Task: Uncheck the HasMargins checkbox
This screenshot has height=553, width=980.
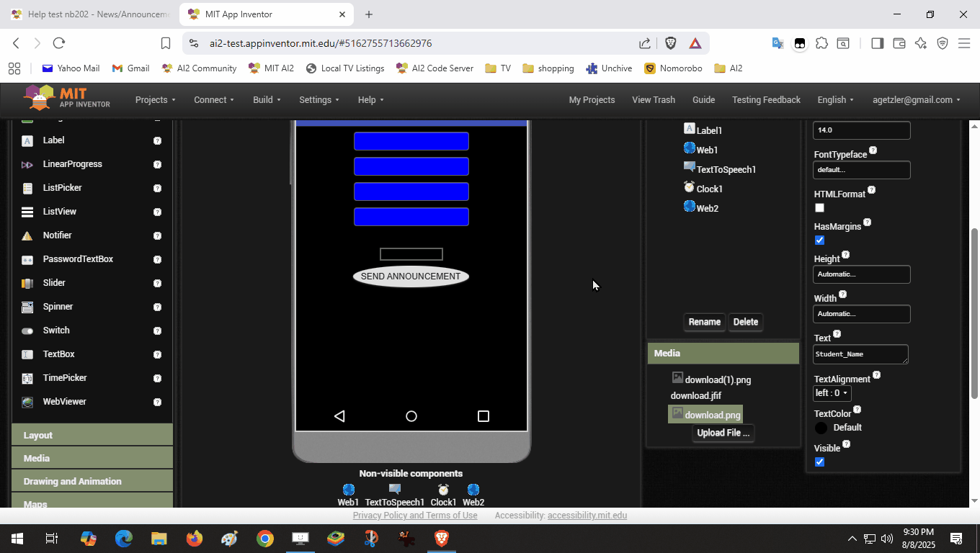Action: (819, 240)
